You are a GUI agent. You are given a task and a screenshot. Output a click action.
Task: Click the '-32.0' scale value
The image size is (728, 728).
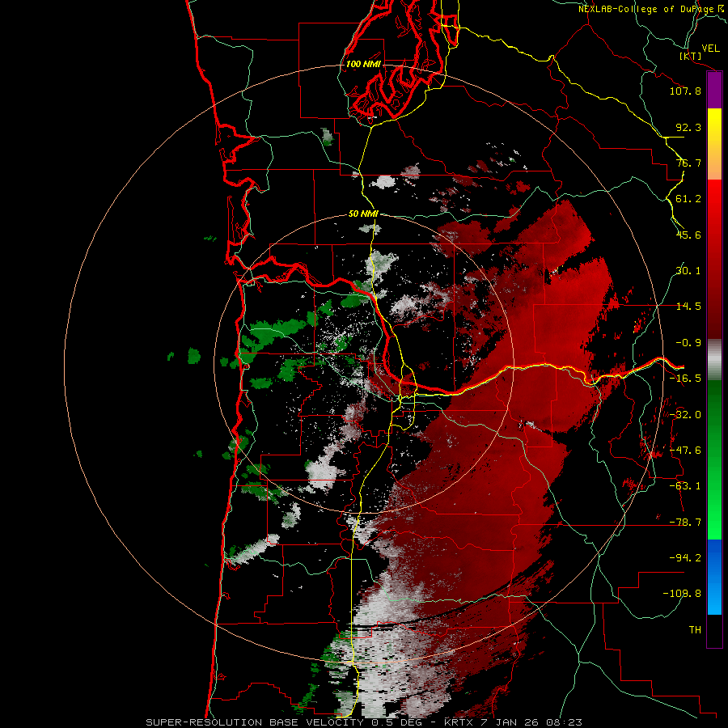point(685,415)
